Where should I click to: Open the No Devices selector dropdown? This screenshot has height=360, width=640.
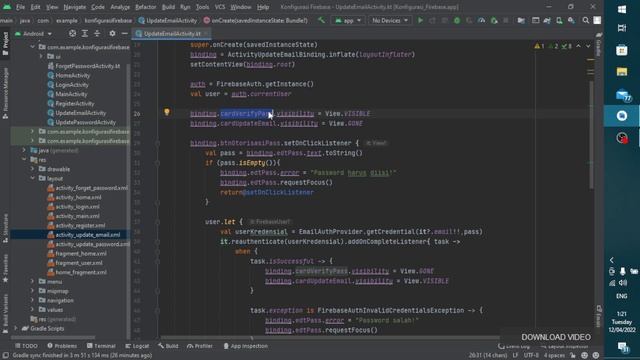pos(390,20)
